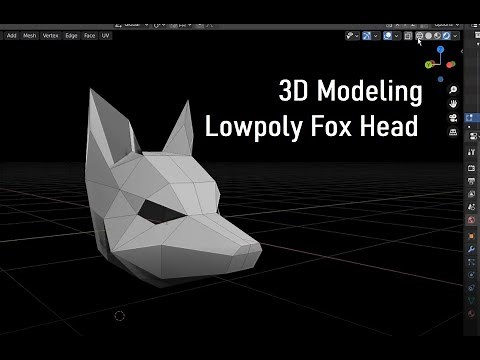Open the Render properties tab

click(471, 168)
